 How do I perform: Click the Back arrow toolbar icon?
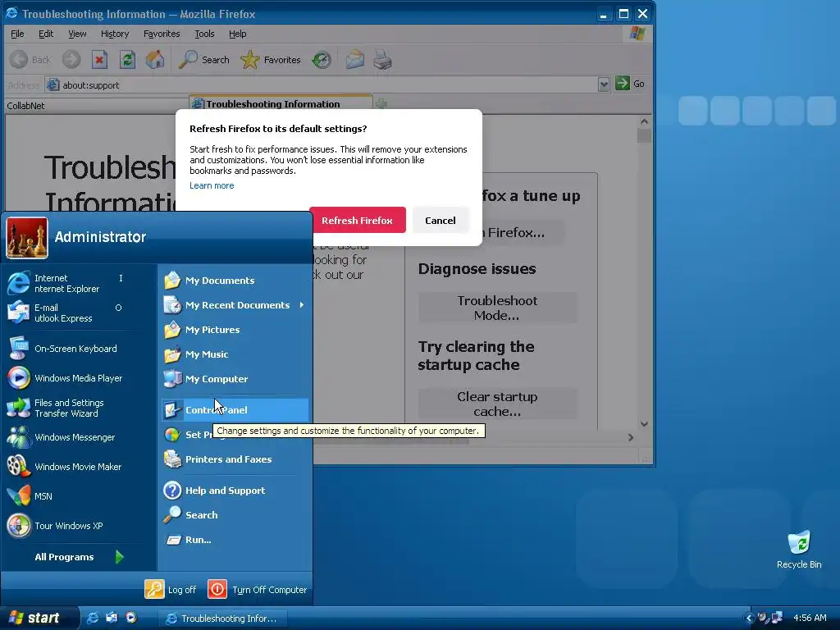coord(19,59)
